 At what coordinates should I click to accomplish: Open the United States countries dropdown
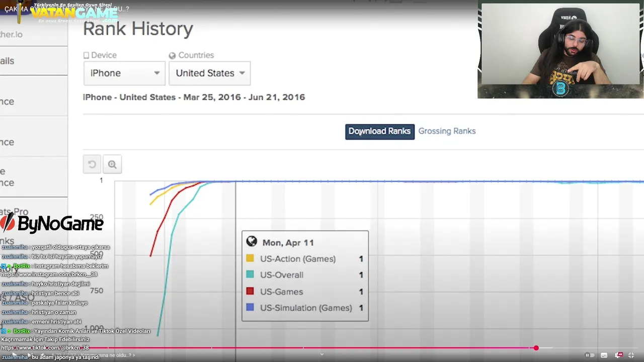coord(210,73)
